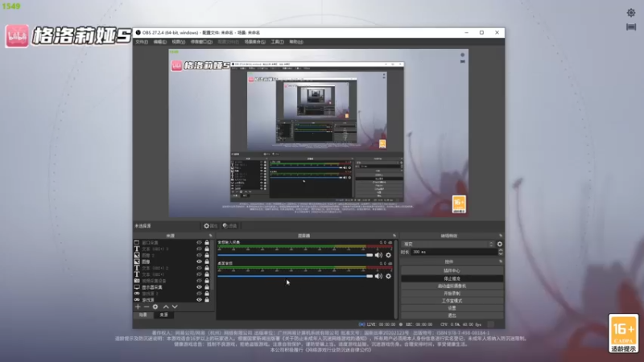Open the 文件 menu
The width and height of the screenshot is (644, 362).
tap(142, 42)
